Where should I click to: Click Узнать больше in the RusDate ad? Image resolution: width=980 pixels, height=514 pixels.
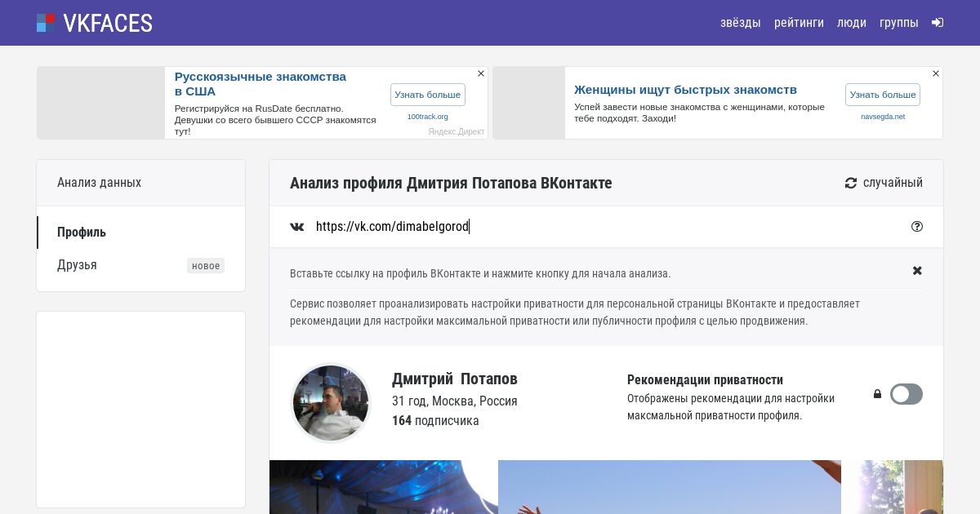click(428, 95)
